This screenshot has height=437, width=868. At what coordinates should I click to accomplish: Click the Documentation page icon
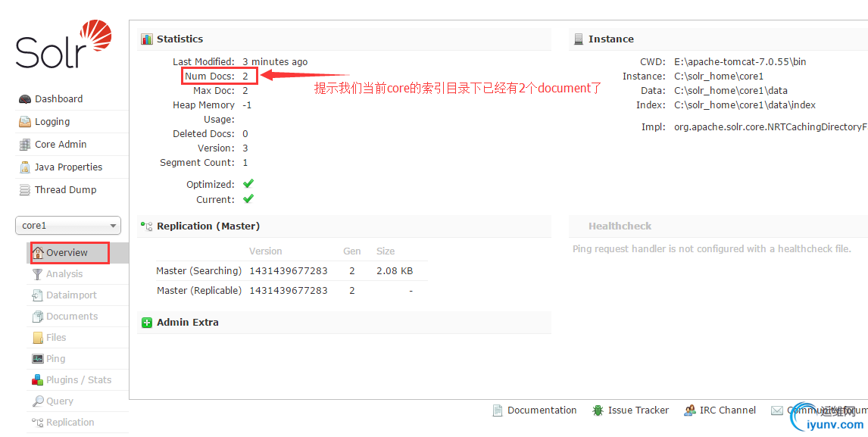click(x=498, y=410)
